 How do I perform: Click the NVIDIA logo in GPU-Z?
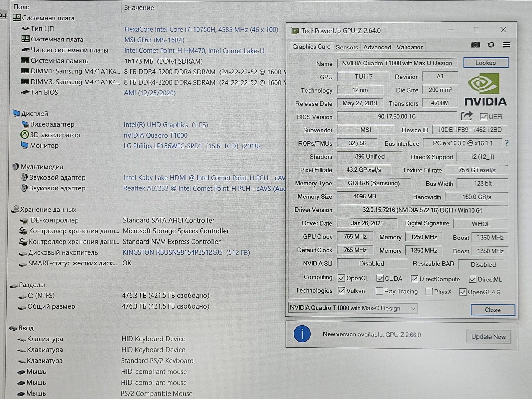point(485,90)
